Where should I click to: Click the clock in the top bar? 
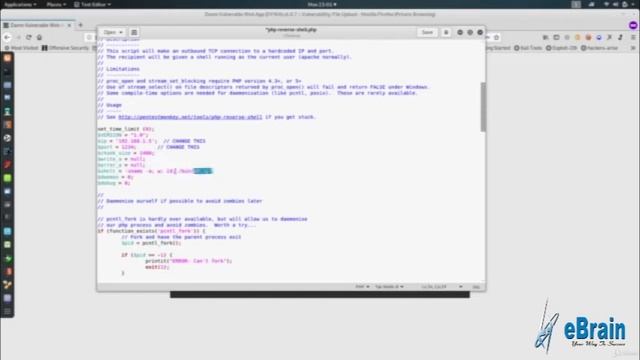(x=322, y=4)
